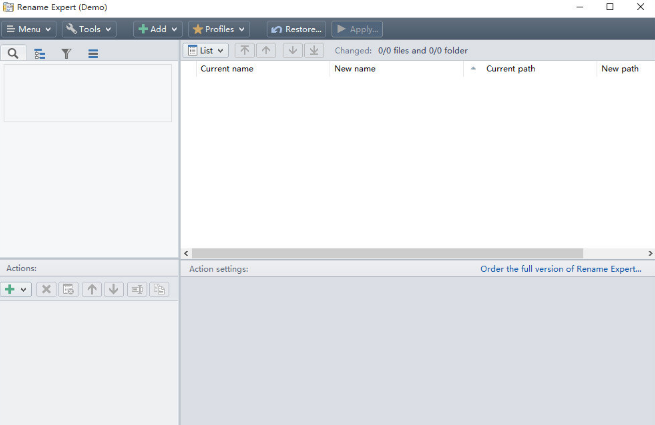Click the horizontal scrollbar thumb
The width and height of the screenshot is (655, 425).
(x=387, y=253)
